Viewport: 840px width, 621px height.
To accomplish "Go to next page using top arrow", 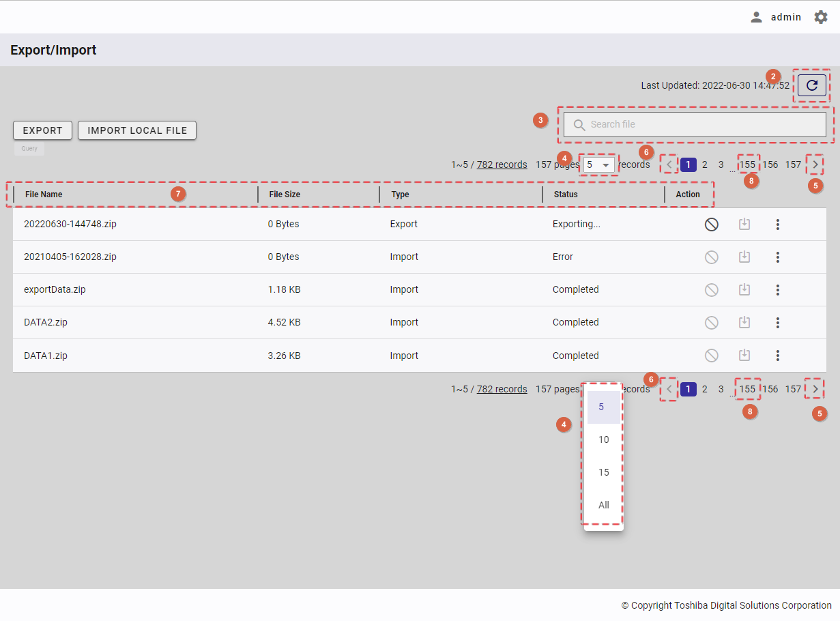I will (815, 164).
